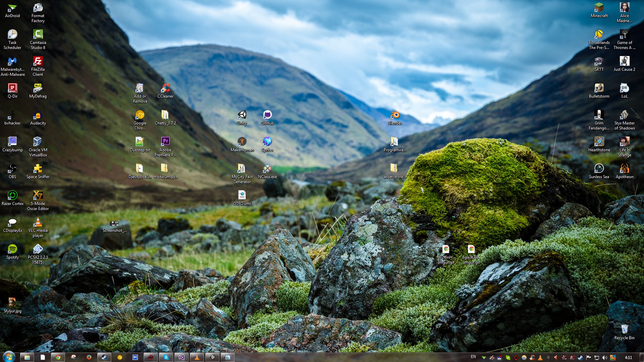Open the Windows Start menu
The height and width of the screenshot is (362, 644).
(x=9, y=357)
